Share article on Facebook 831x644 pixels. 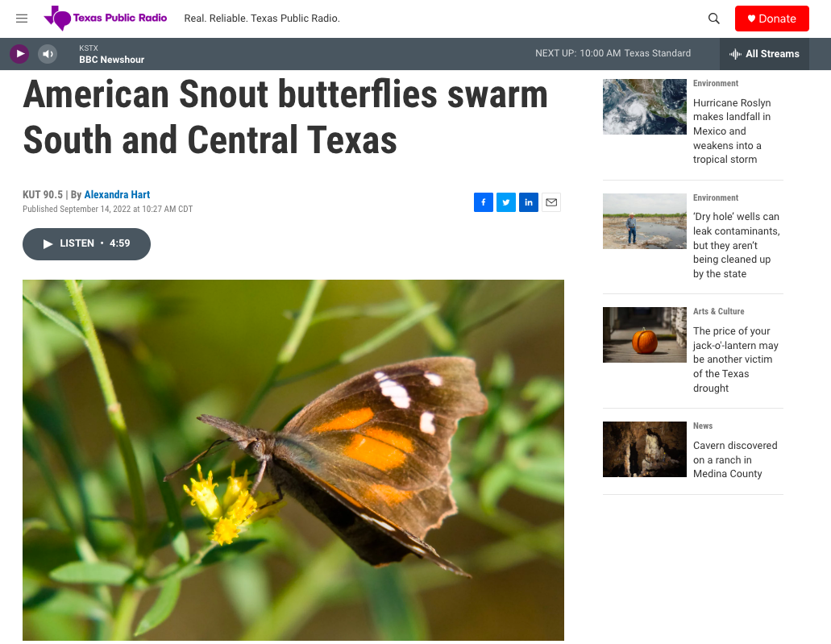[x=484, y=202]
